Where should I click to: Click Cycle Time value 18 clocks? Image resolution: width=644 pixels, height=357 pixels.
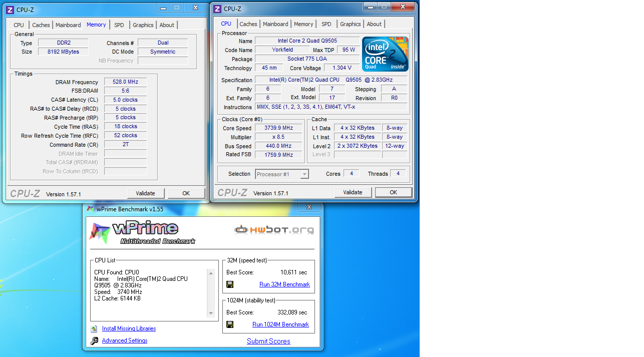(x=125, y=127)
